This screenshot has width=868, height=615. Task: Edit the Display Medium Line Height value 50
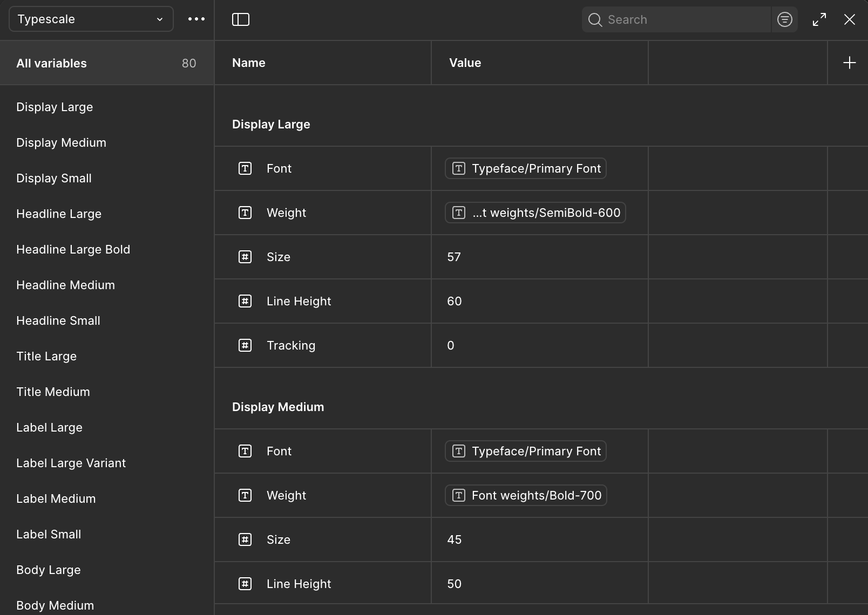[455, 584]
